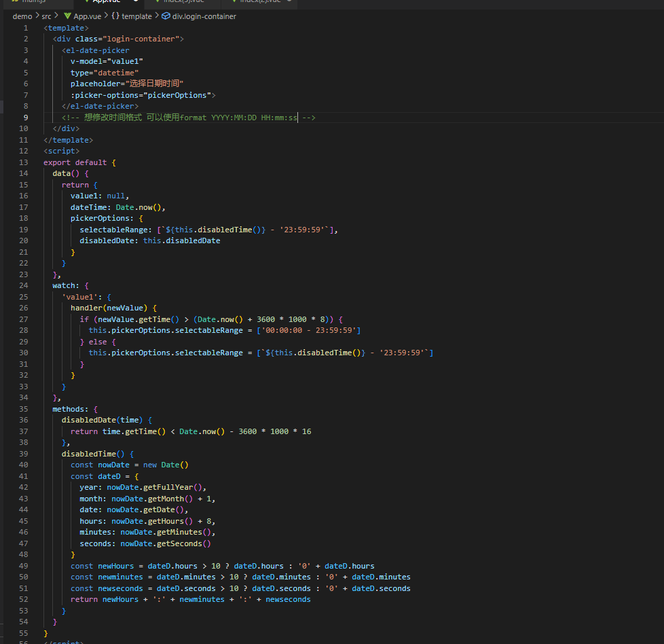664x644 pixels.
Task: Click the '00:00:00 - 23:59:59' string literal
Action: click(x=309, y=330)
